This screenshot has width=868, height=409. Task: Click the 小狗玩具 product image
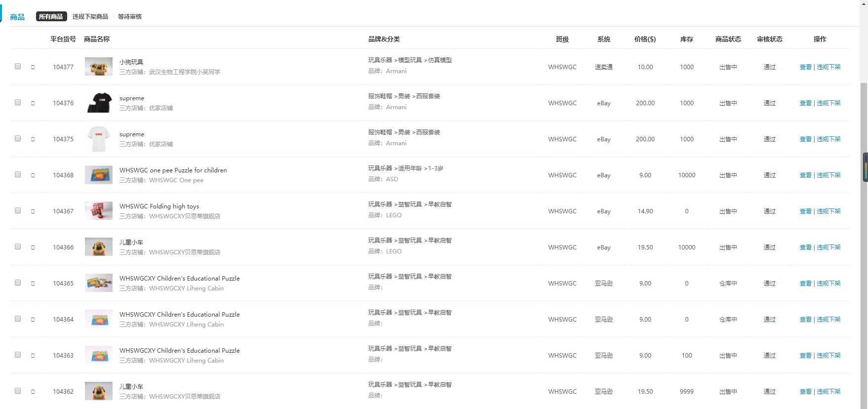click(99, 67)
